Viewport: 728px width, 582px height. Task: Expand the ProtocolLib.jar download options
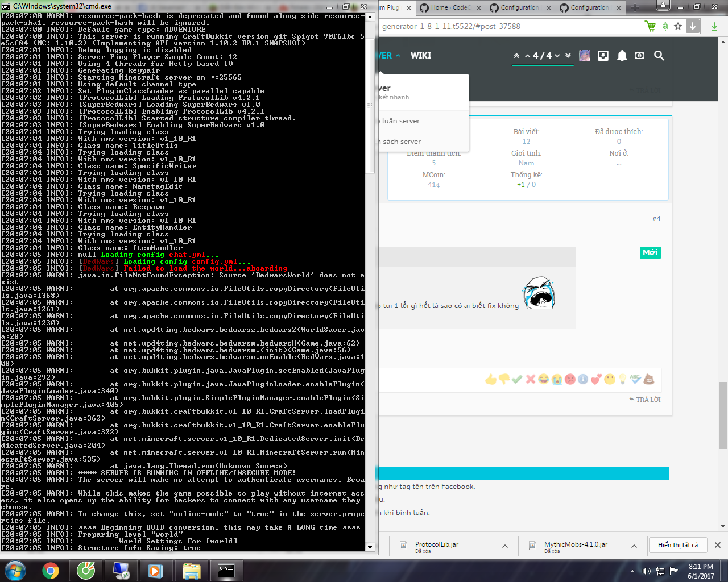[505, 546]
